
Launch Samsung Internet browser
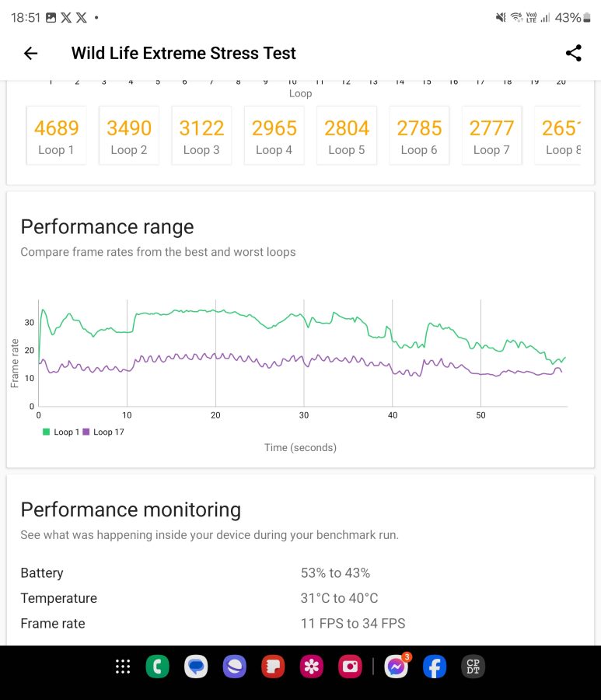(234, 667)
